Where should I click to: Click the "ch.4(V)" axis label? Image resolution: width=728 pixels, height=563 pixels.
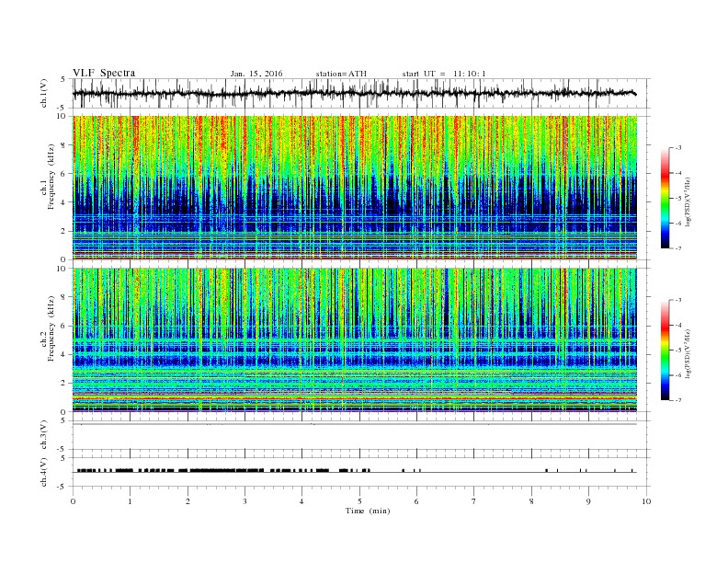pos(44,472)
